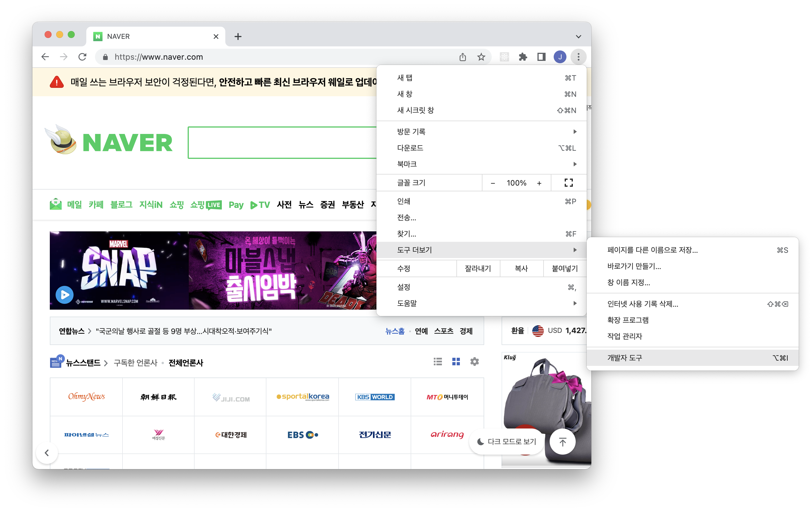This screenshot has width=812, height=512.
Task: Click the scroll-to-top arrow button
Action: coord(562,442)
